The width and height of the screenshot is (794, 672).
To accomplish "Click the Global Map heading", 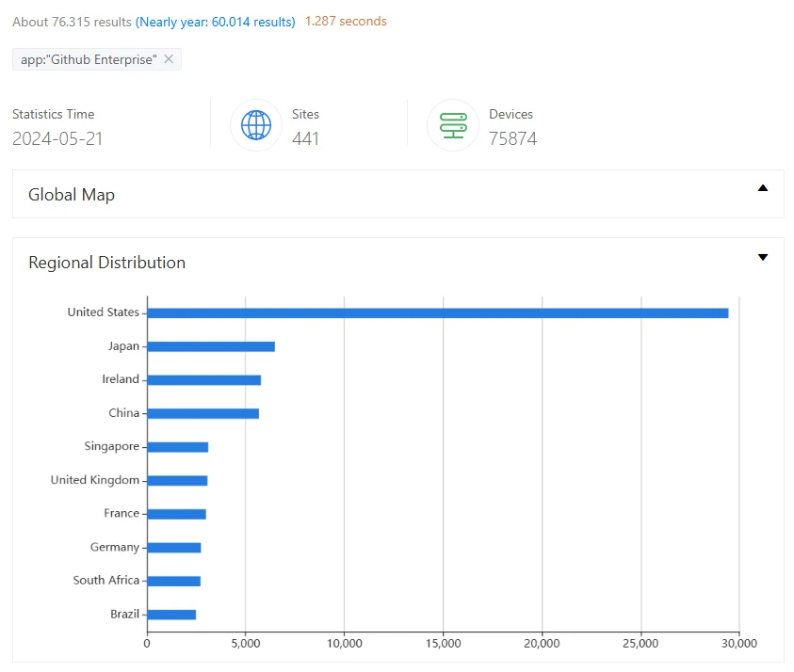I will tap(72, 195).
